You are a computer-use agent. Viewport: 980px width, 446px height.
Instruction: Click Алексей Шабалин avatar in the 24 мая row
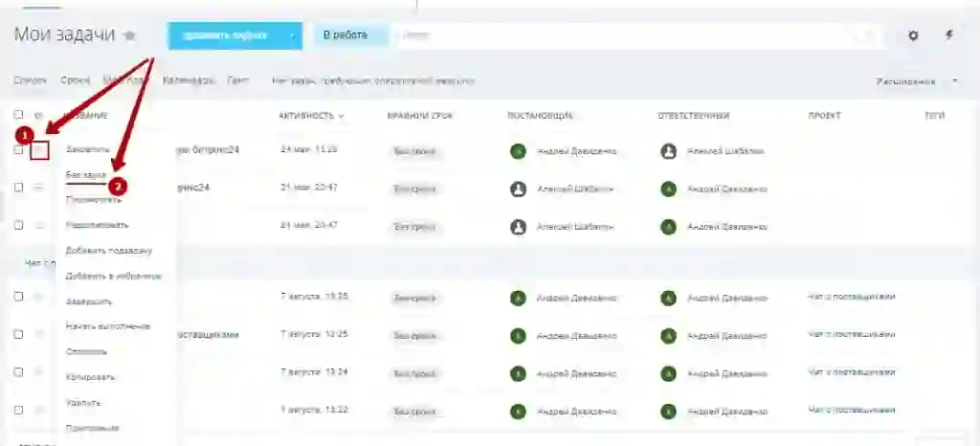669,151
